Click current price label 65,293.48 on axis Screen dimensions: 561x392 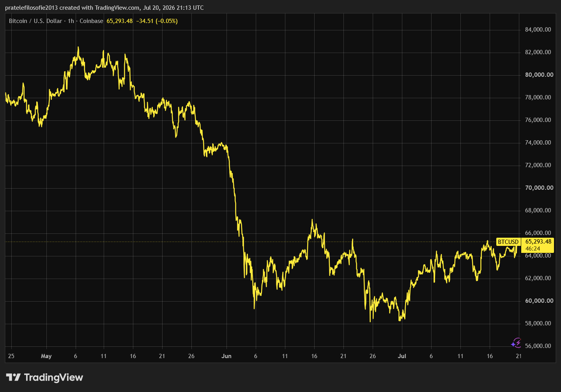(538, 242)
